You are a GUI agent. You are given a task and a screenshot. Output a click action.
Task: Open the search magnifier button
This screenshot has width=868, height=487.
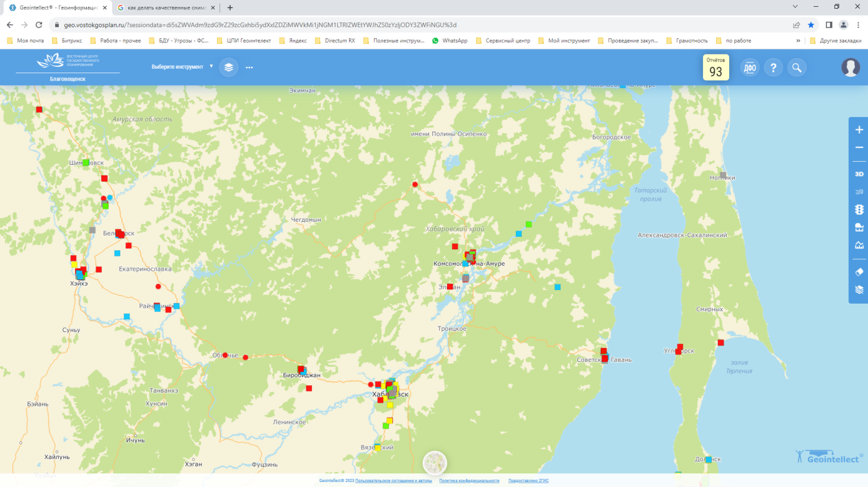click(x=797, y=68)
